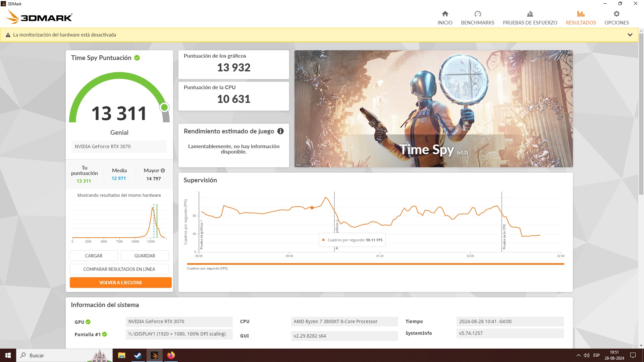Click the Mayor score 14 797
Screen dimensions: 644x362
tap(154, 179)
